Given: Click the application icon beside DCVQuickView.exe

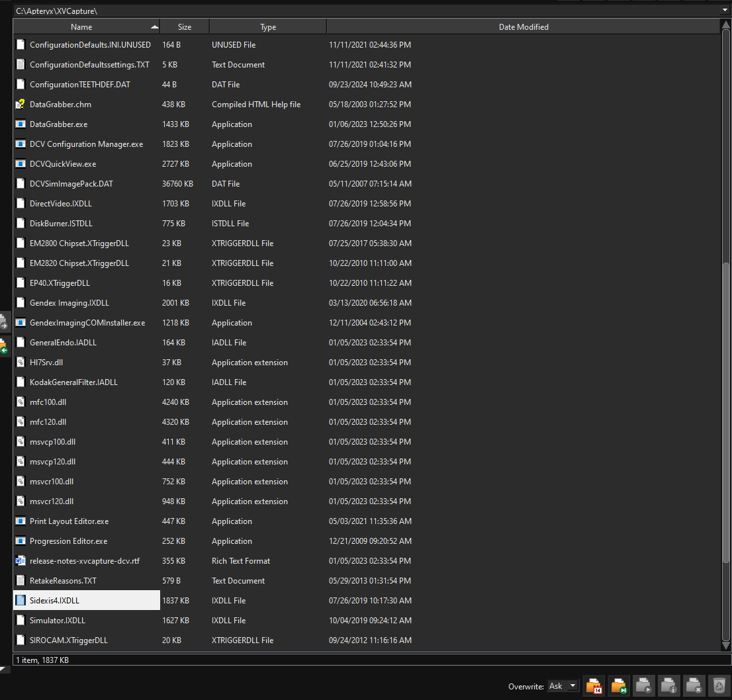Looking at the screenshot, I should (x=20, y=164).
